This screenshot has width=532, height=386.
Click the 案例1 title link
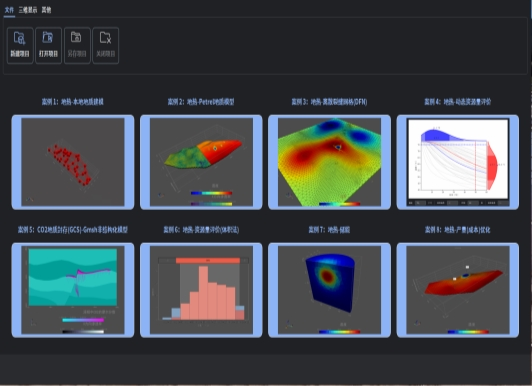click(73, 102)
